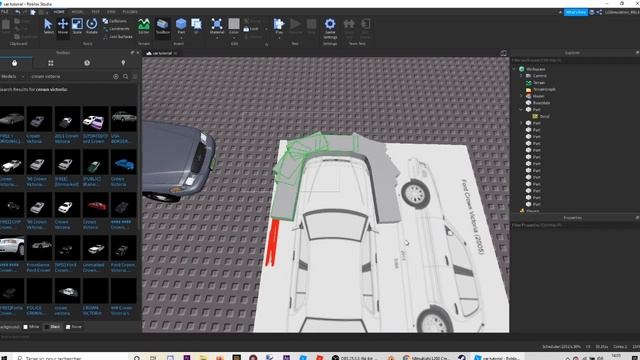Open Game Settings
640x360 pixels.
(330, 28)
